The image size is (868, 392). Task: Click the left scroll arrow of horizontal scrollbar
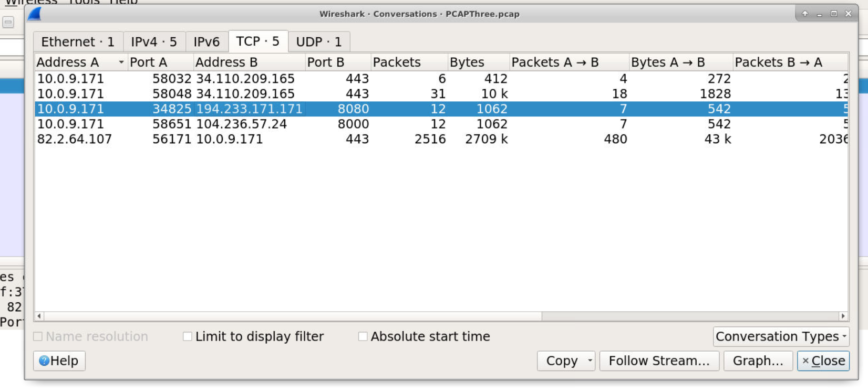39,316
